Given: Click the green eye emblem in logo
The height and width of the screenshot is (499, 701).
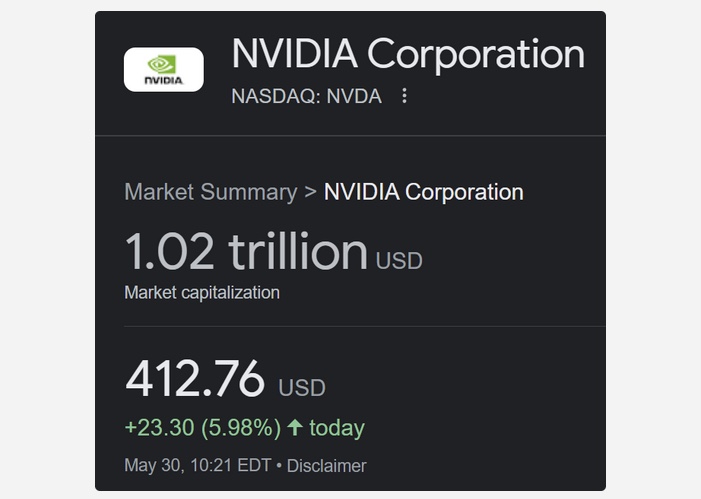Looking at the screenshot, I should [162, 64].
